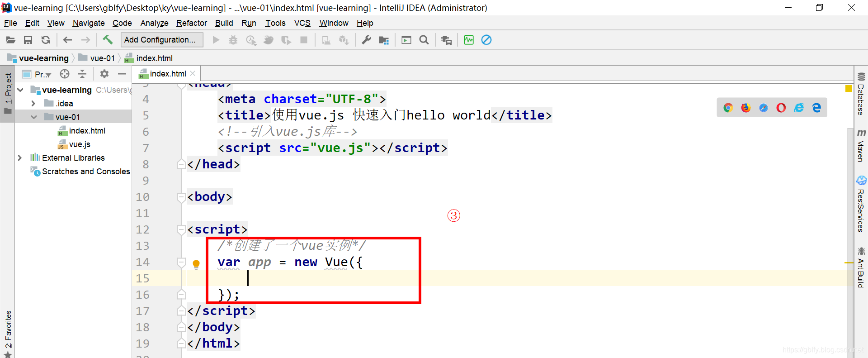Open in Firefox browser icon
The height and width of the screenshot is (358, 868).
745,108
